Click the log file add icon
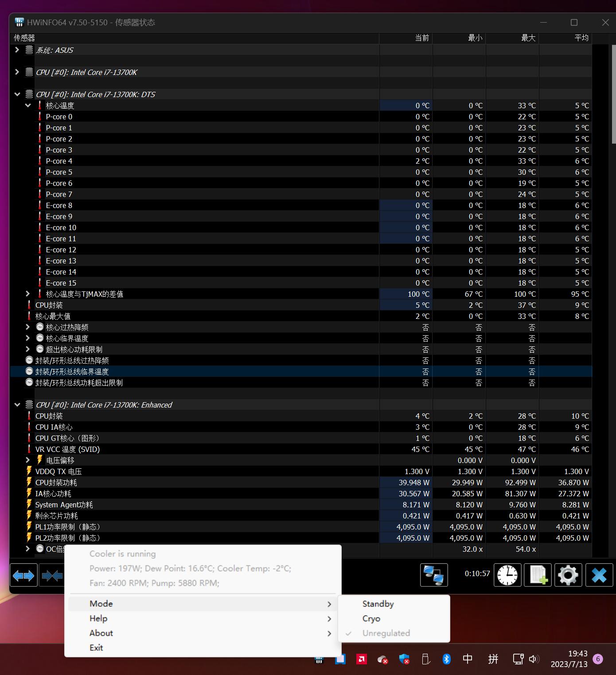This screenshot has height=675, width=616. click(538, 576)
